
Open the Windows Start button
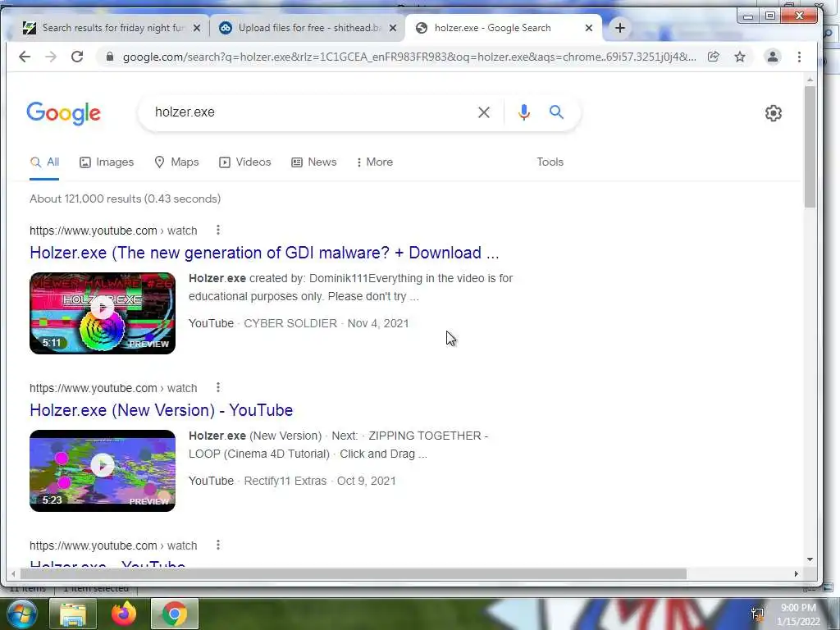pos(21,614)
